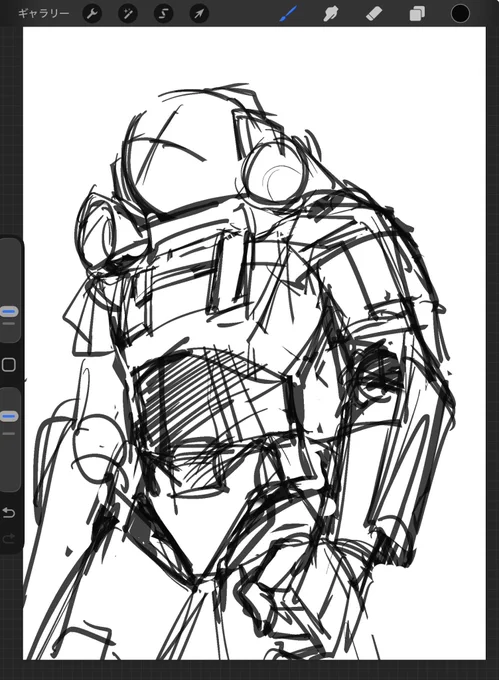The width and height of the screenshot is (499, 680).
Task: Open the ギャラリー gallery
Action: 43,13
